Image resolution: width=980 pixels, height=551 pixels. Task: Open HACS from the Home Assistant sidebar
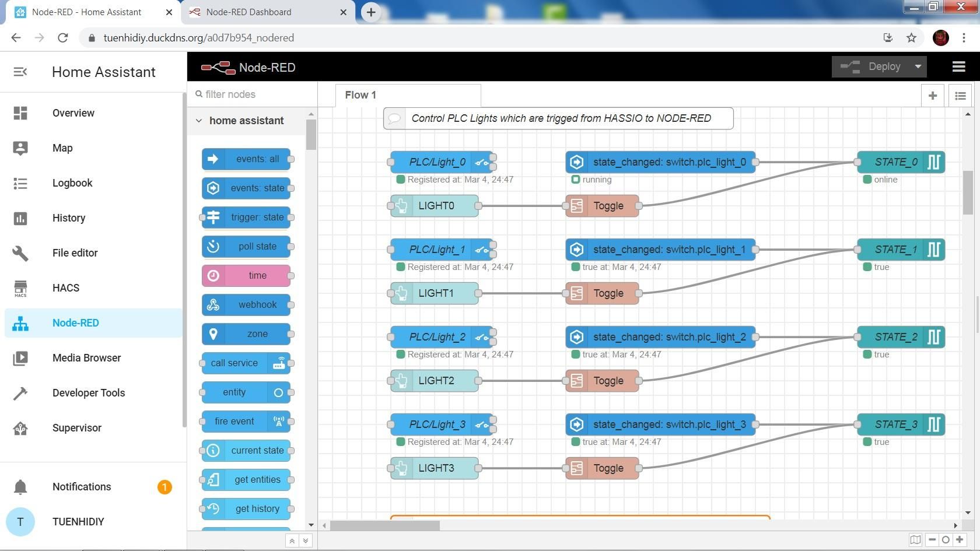coord(65,288)
